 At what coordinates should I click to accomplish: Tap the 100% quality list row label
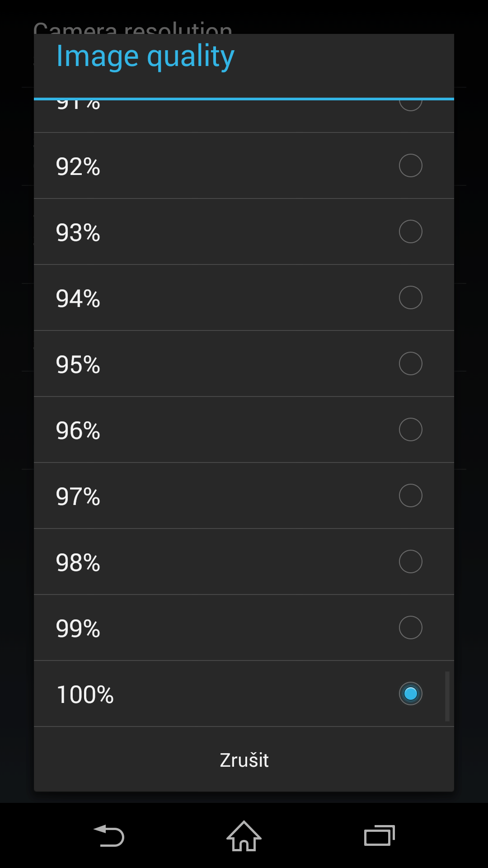tap(85, 694)
